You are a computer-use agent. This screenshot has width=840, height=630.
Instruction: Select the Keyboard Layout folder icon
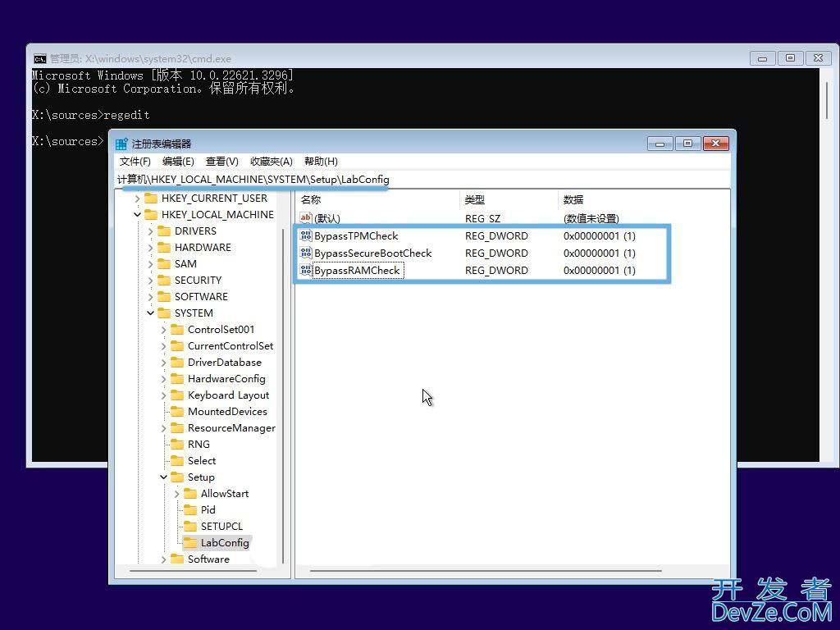[177, 395]
